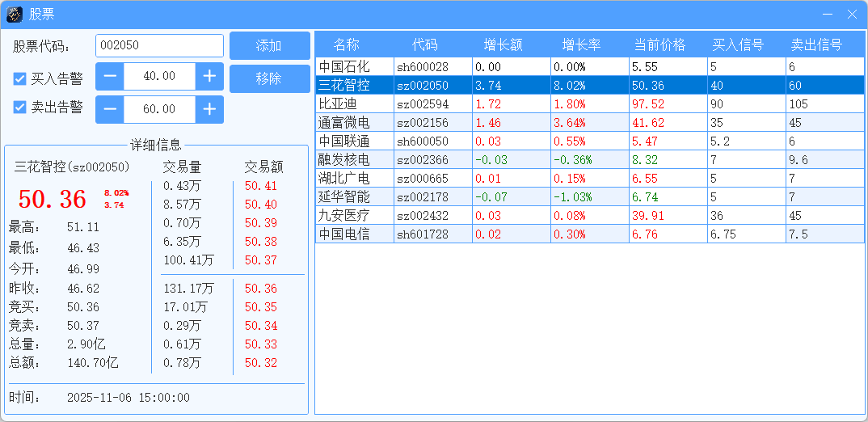This screenshot has height=422, width=868.
Task: Click the large price 50.36 in details
Action: [52, 200]
